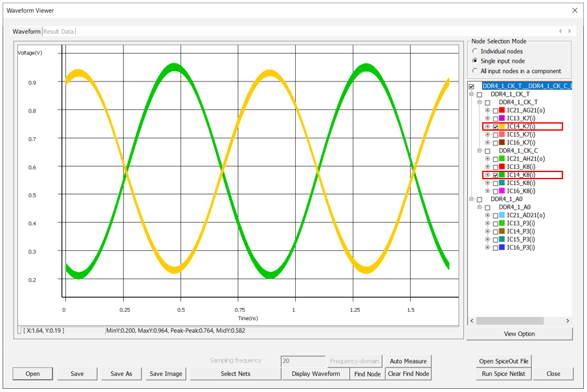Expand the IC15_K7(i) tree node

pyautogui.click(x=487, y=135)
